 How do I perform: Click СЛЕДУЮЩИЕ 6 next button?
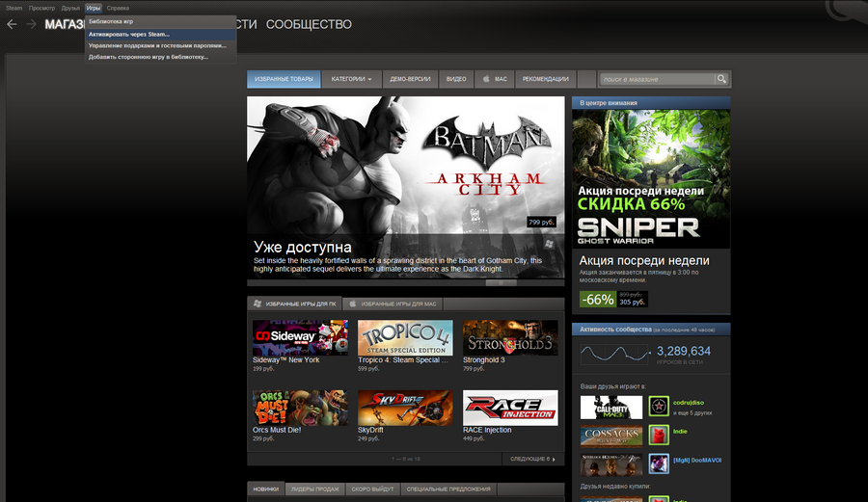click(x=533, y=459)
